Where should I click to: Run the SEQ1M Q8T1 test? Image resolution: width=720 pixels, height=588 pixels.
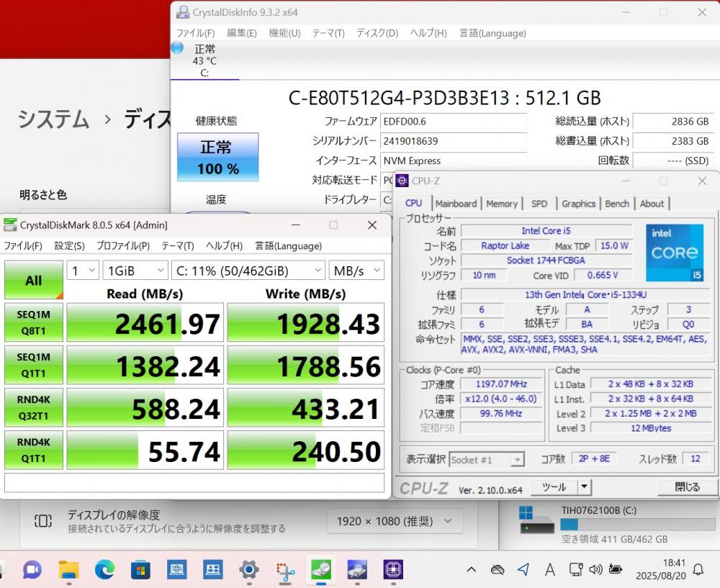point(34,322)
